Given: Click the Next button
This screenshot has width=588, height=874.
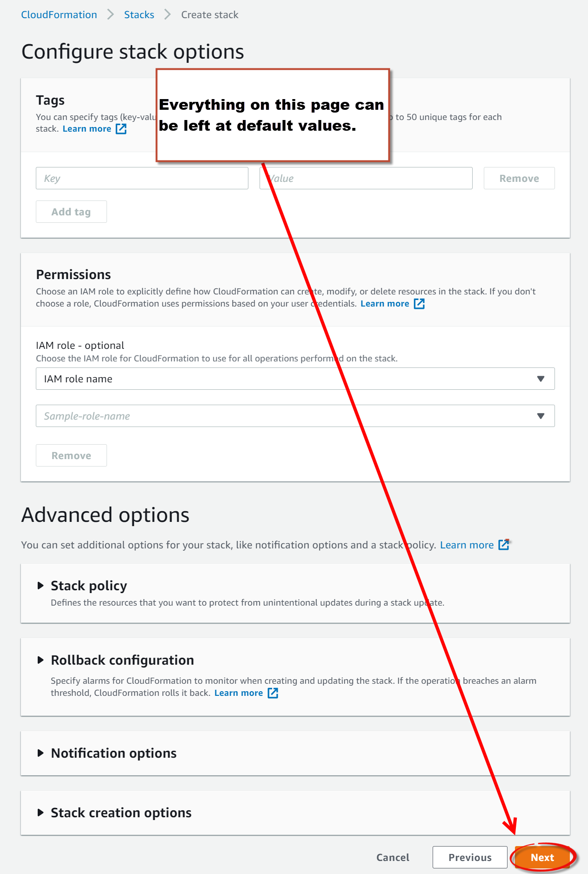Looking at the screenshot, I should click(542, 857).
